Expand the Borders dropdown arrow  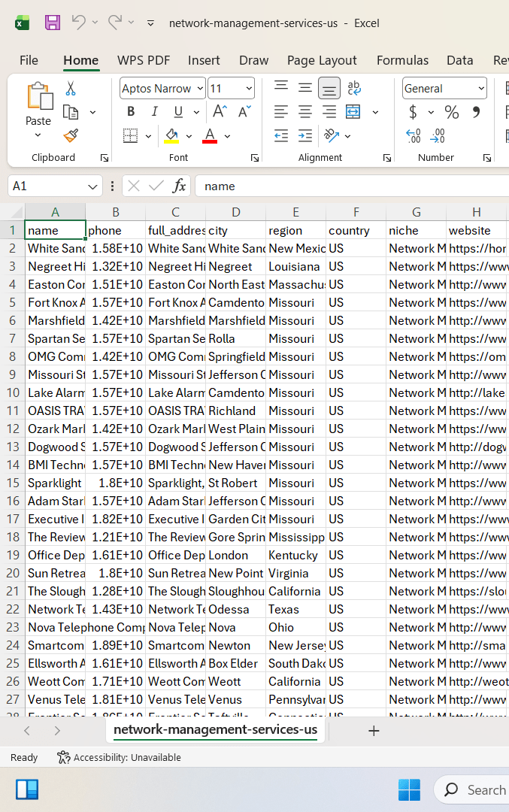(148, 136)
